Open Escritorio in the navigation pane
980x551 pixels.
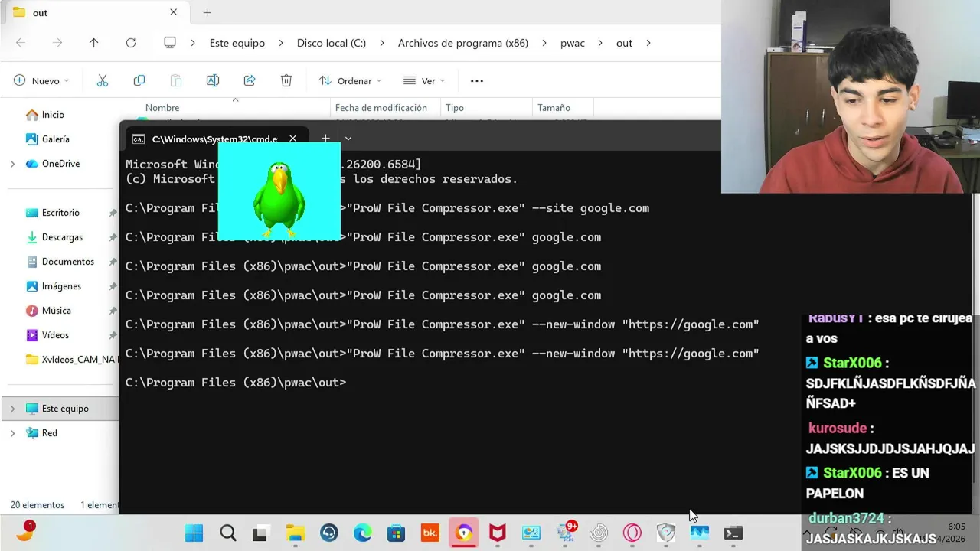point(60,213)
